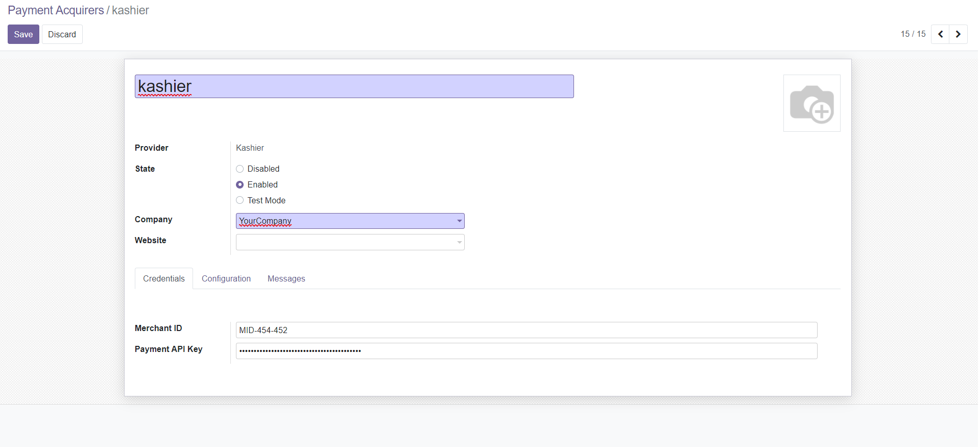Click the 15 / 15 pager counter
980x447 pixels.
coord(913,34)
